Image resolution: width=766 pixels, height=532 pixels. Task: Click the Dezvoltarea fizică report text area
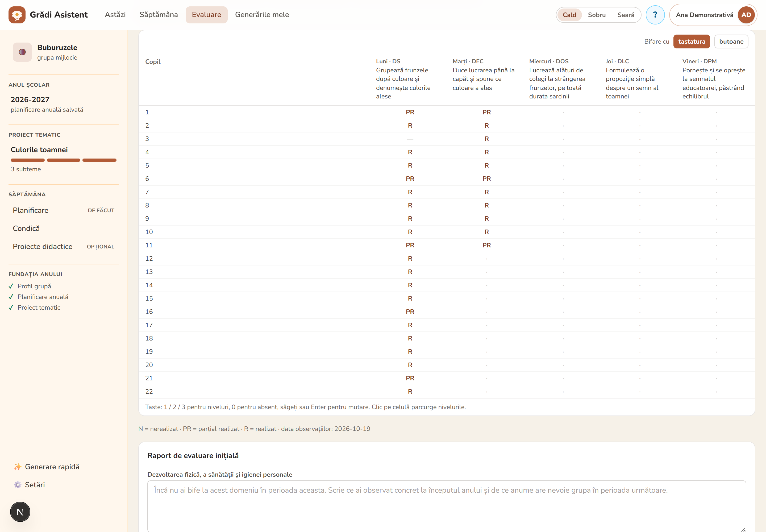pos(446,506)
